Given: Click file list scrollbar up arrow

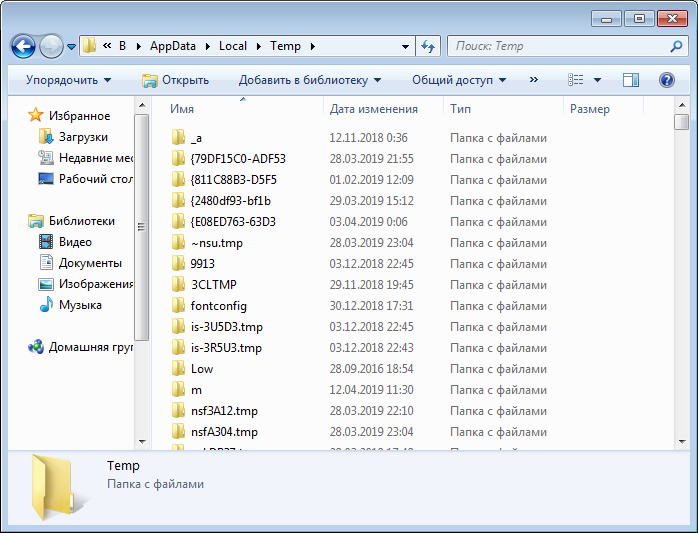Looking at the screenshot, I should (682, 105).
